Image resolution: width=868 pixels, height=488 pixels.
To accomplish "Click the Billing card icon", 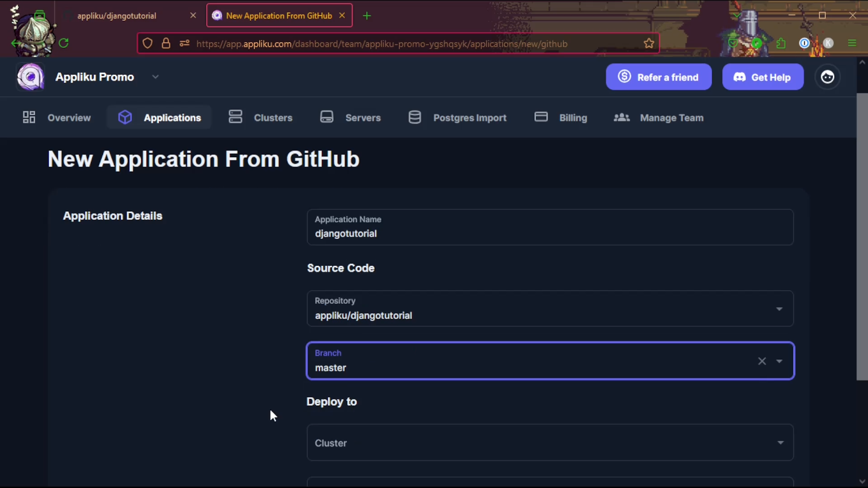I will pos(541,117).
